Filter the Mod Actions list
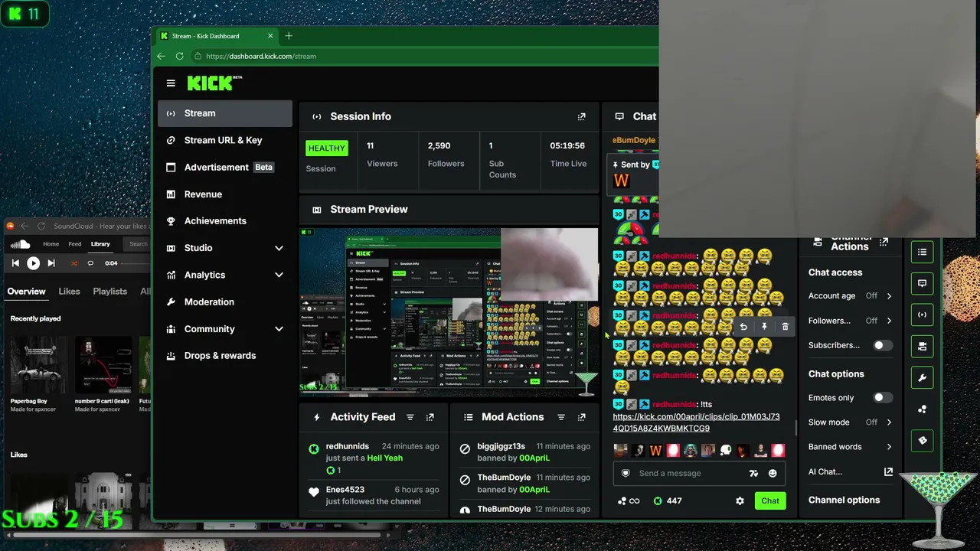980x551 pixels. (561, 417)
